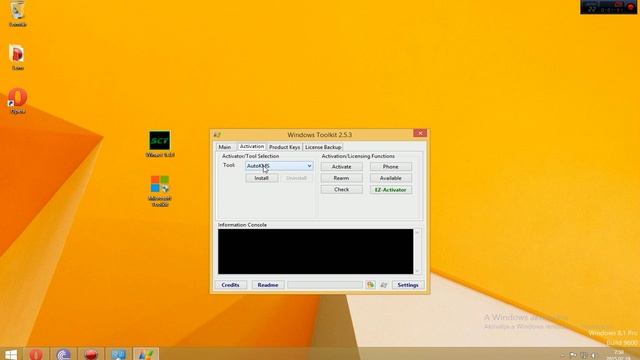Open the Credits button
Viewport: 640px width, 360px height.
231,285
